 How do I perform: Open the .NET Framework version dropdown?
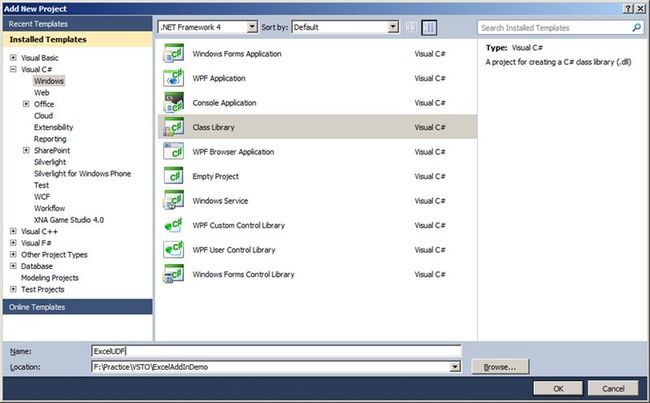(x=252, y=27)
